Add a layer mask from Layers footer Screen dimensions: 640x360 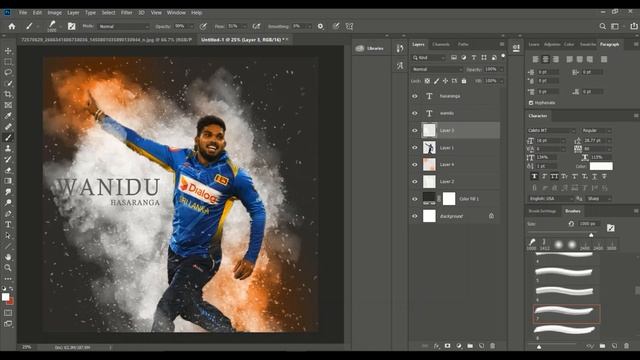448,346
